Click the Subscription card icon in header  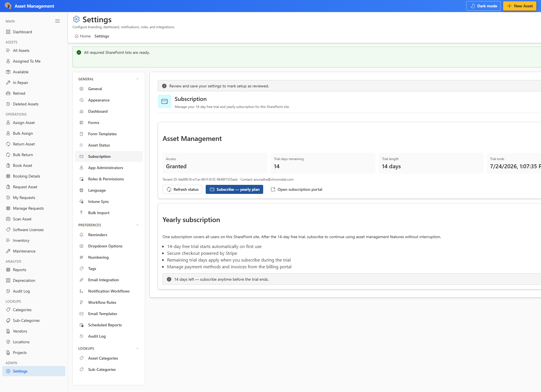[x=165, y=101]
